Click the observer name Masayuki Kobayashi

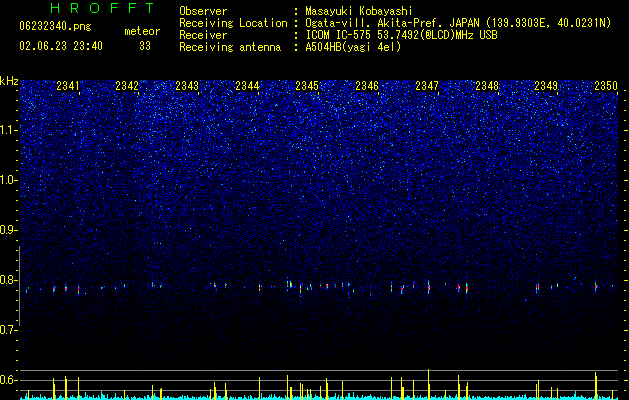pos(359,11)
